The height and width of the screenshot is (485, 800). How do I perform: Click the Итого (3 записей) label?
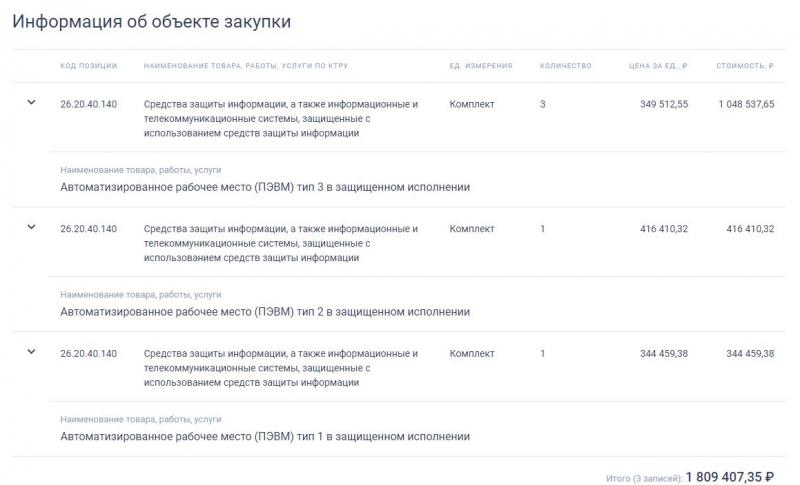tap(644, 479)
